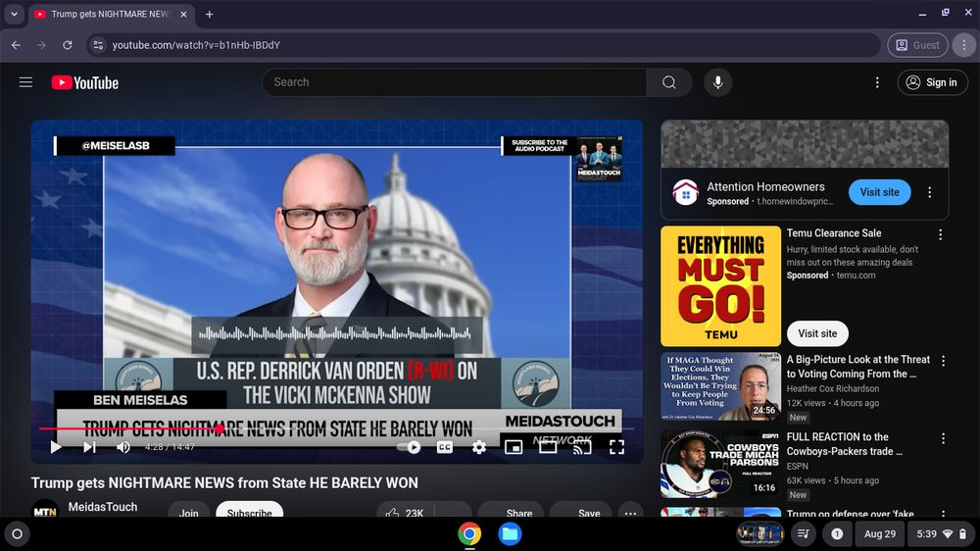Save the video to a playlist
This screenshot has width=980, height=551.
click(x=580, y=510)
